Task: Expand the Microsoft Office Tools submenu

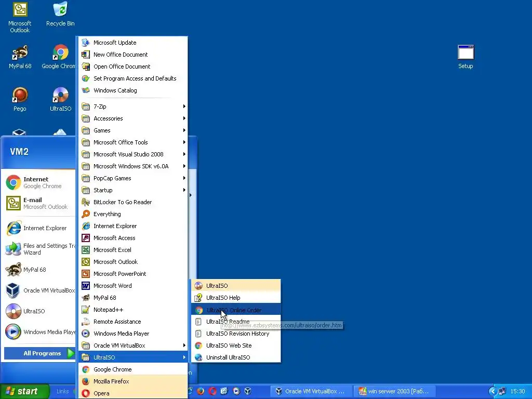Action: point(134,142)
